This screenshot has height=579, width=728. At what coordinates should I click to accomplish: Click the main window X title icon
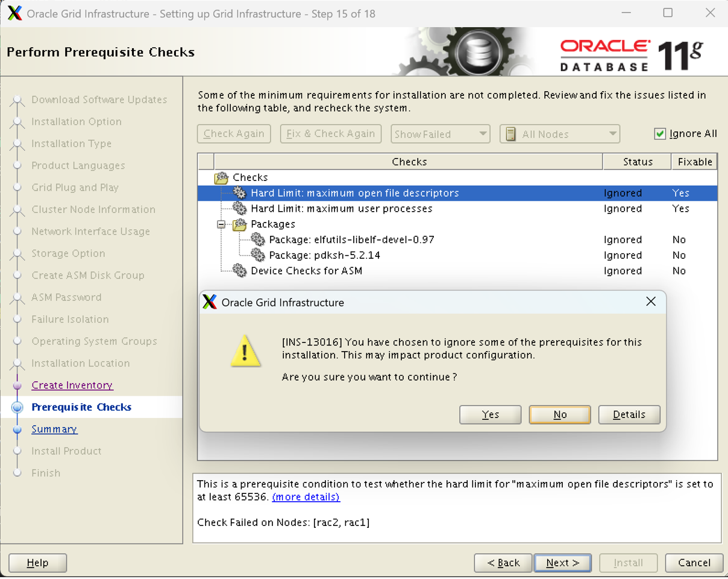pos(15,13)
